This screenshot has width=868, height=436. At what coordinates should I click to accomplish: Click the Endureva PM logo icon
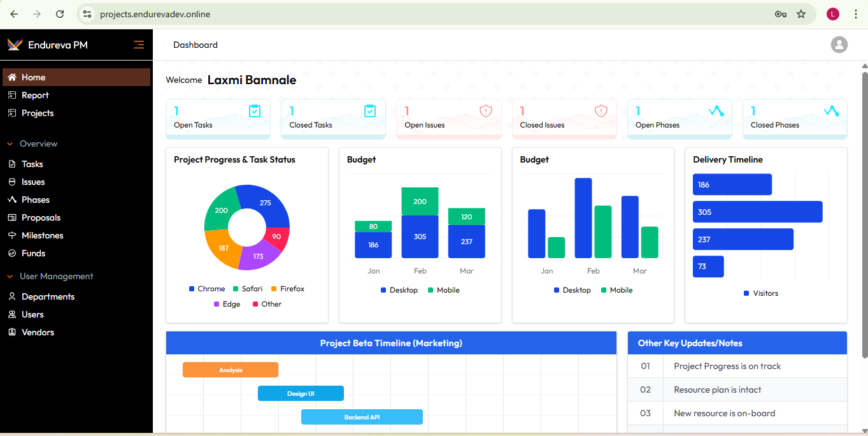coord(15,45)
